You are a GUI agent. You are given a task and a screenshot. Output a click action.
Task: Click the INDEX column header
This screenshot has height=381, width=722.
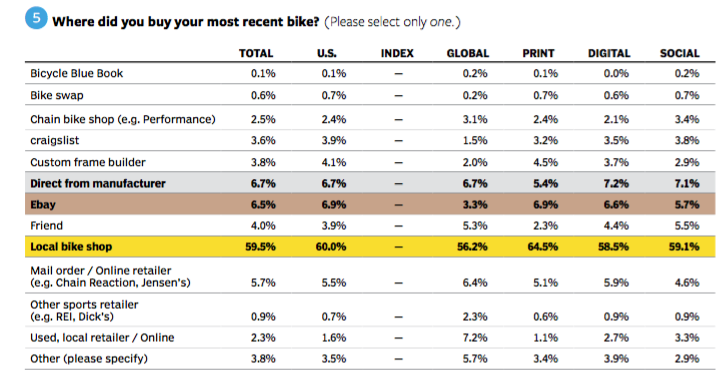[397, 53]
